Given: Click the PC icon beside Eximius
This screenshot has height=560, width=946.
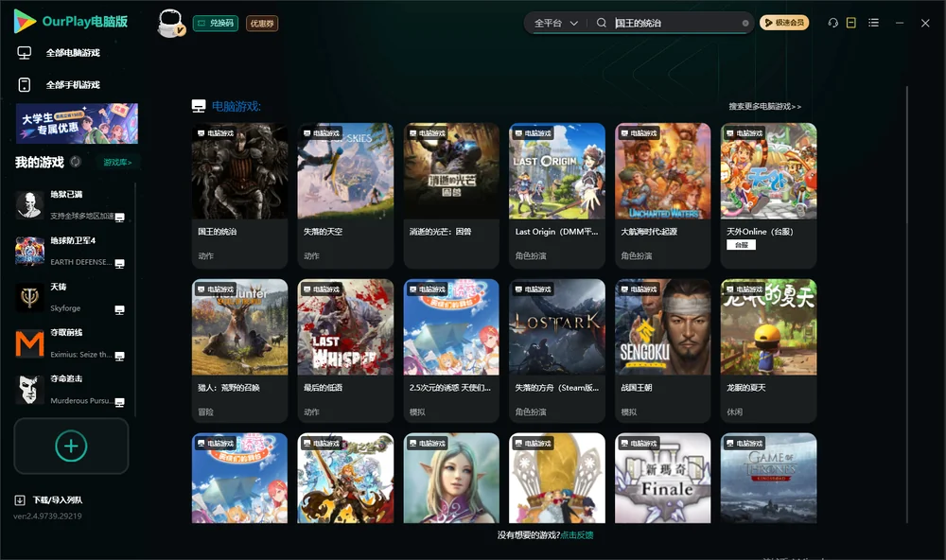Looking at the screenshot, I should click(x=120, y=356).
